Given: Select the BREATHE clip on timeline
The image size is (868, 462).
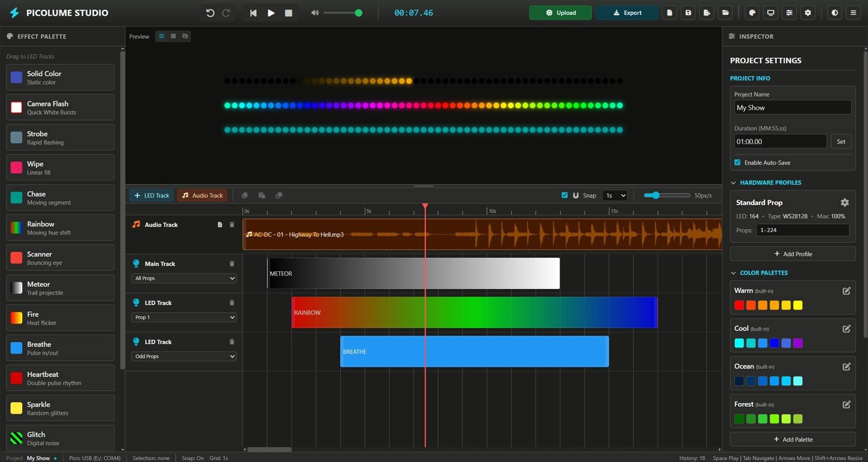Looking at the screenshot, I should (475, 352).
